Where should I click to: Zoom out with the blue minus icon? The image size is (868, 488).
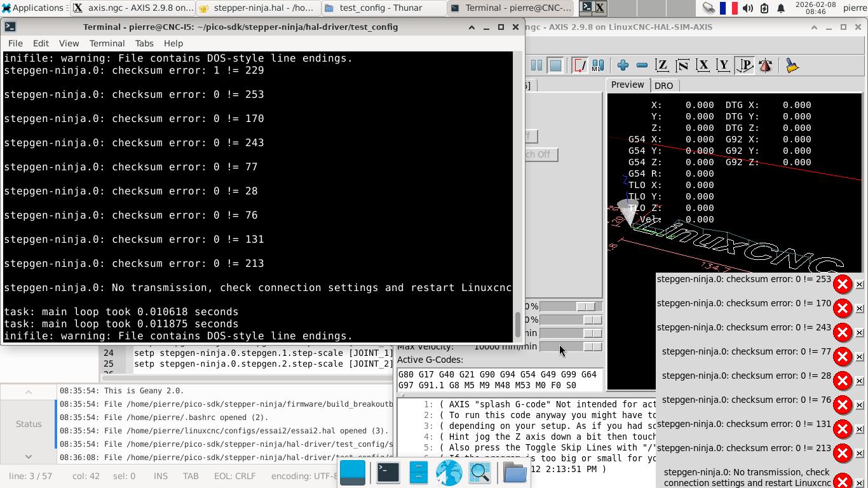(x=642, y=65)
